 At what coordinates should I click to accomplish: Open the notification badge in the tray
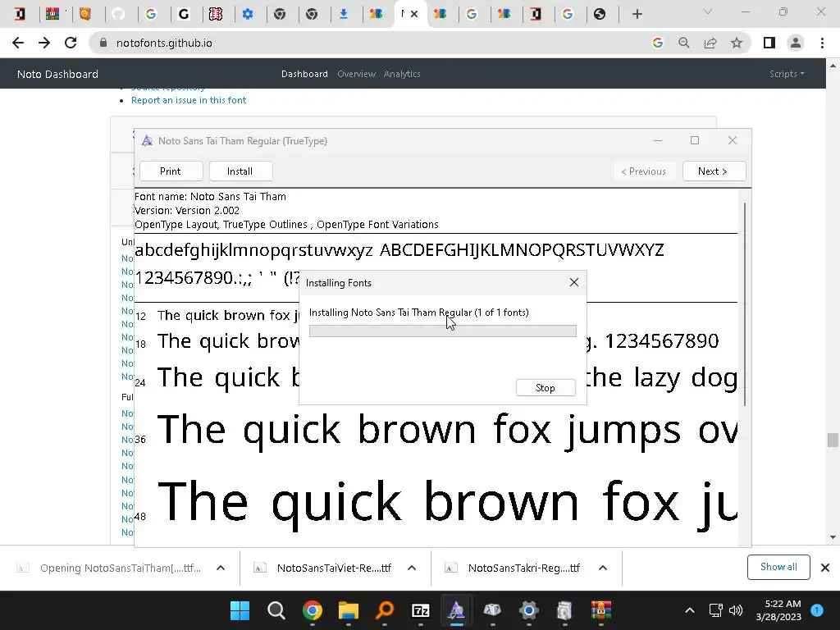coord(817,610)
